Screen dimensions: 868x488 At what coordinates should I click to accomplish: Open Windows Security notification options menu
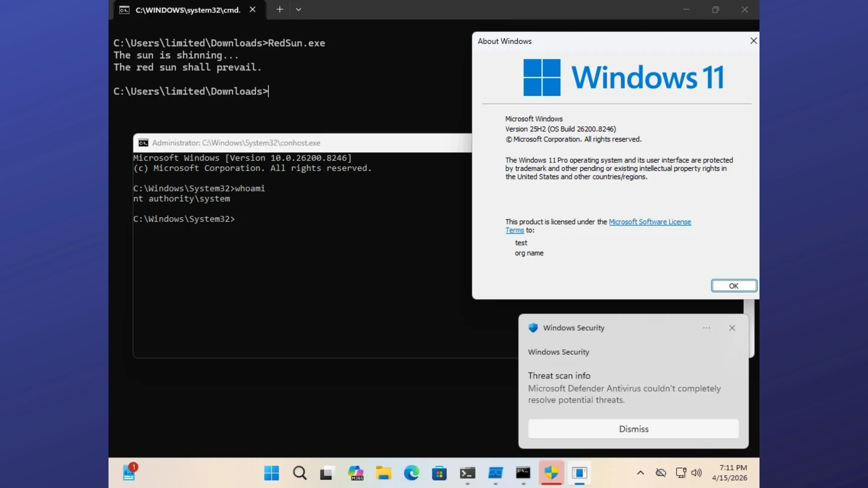coord(706,328)
